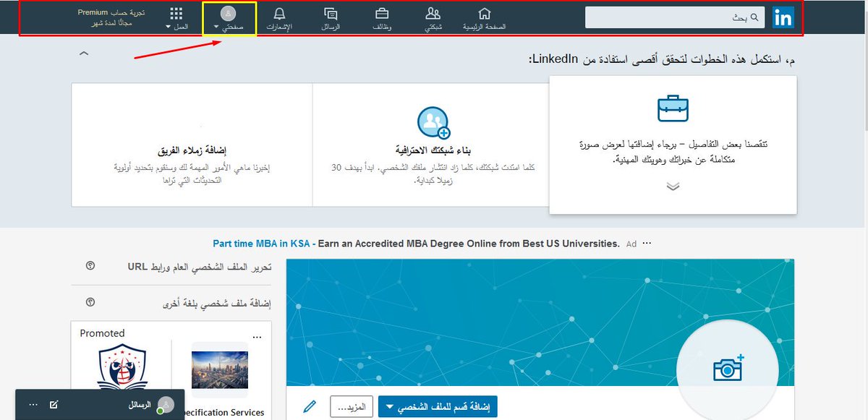868x420 pixels.
Task: Click Part time MBA in KSA ad link
Action: click(x=261, y=244)
